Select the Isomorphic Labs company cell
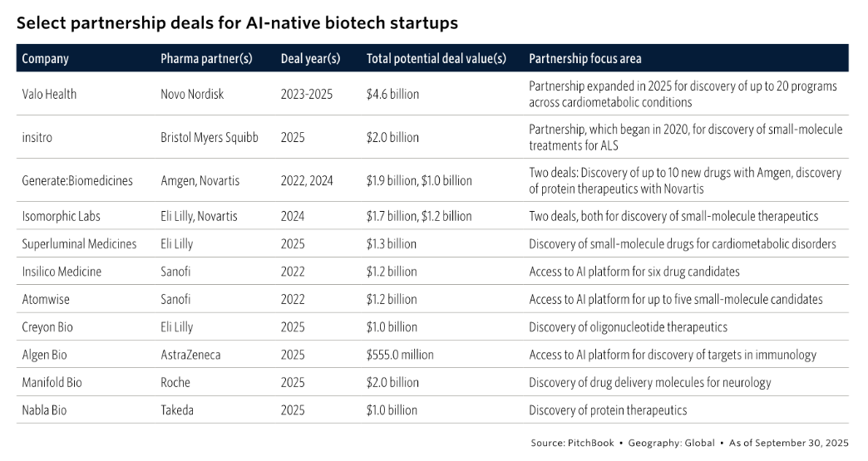The height and width of the screenshot is (461, 868). (x=62, y=216)
